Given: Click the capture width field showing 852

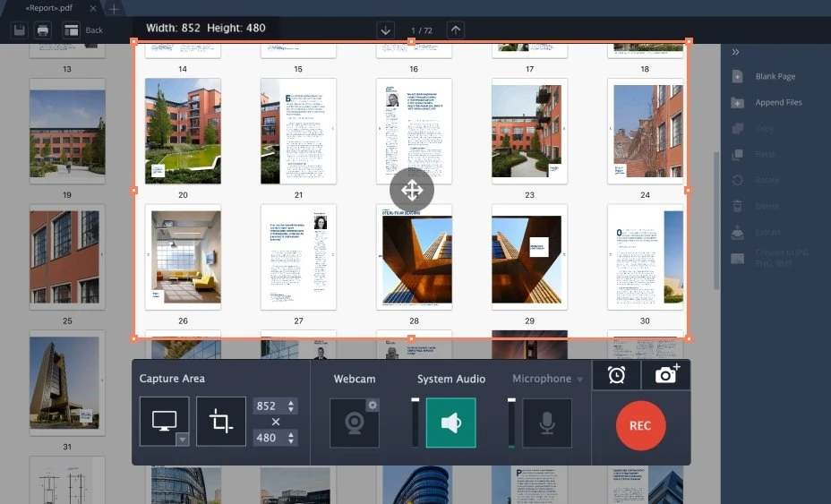Looking at the screenshot, I should (x=266, y=406).
